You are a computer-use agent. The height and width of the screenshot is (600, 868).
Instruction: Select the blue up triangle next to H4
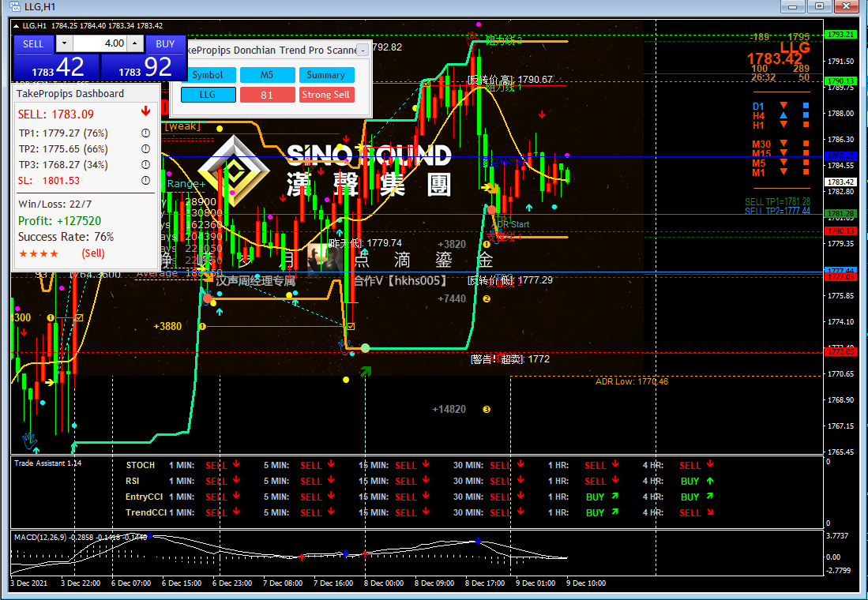point(783,115)
